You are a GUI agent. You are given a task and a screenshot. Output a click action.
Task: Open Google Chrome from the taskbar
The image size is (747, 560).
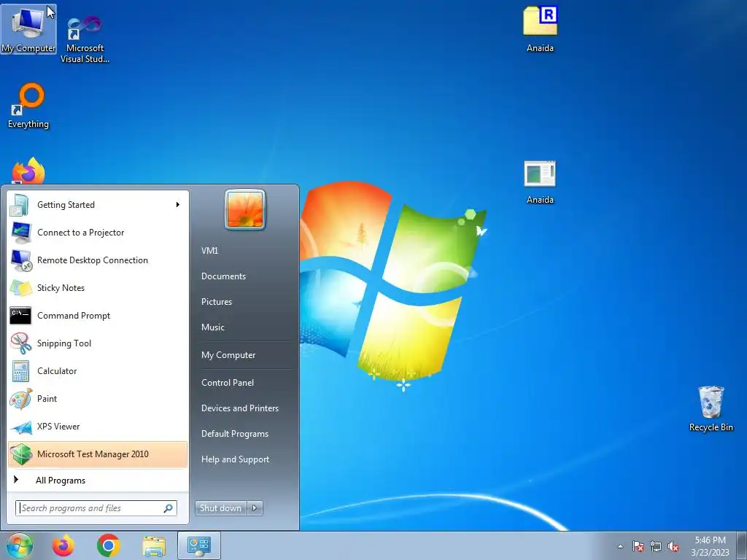point(109,545)
